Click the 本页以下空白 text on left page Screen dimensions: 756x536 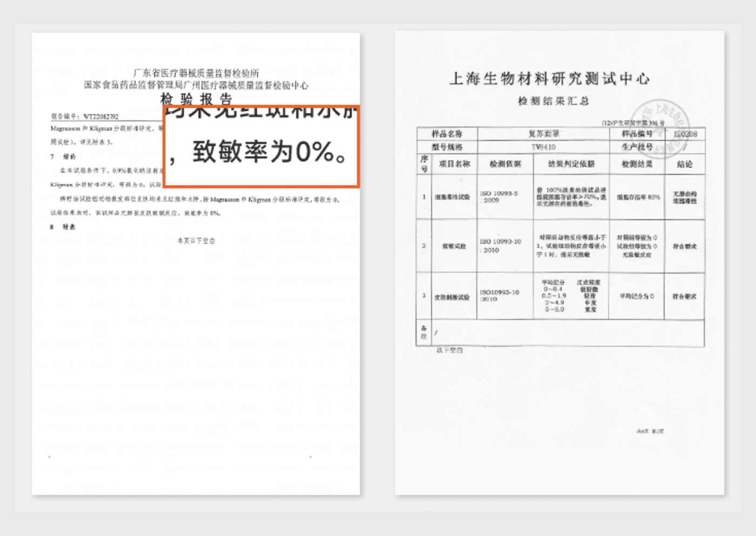click(x=196, y=240)
